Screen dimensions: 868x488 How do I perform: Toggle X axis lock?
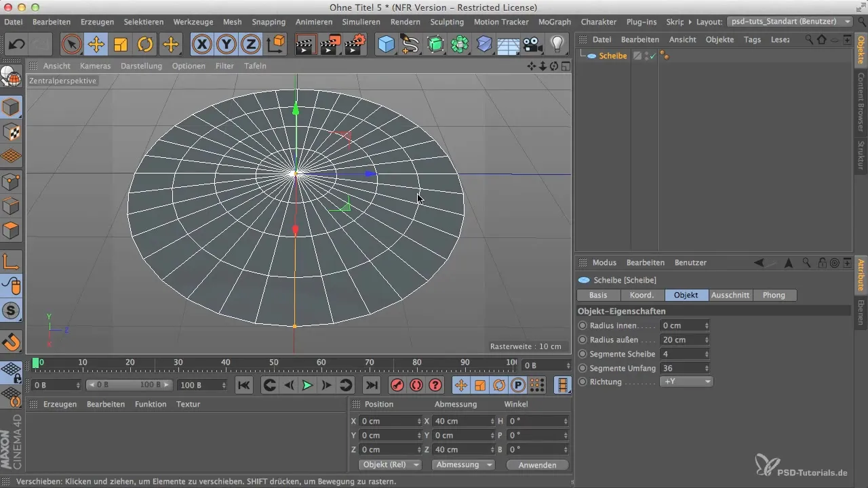pos(201,45)
